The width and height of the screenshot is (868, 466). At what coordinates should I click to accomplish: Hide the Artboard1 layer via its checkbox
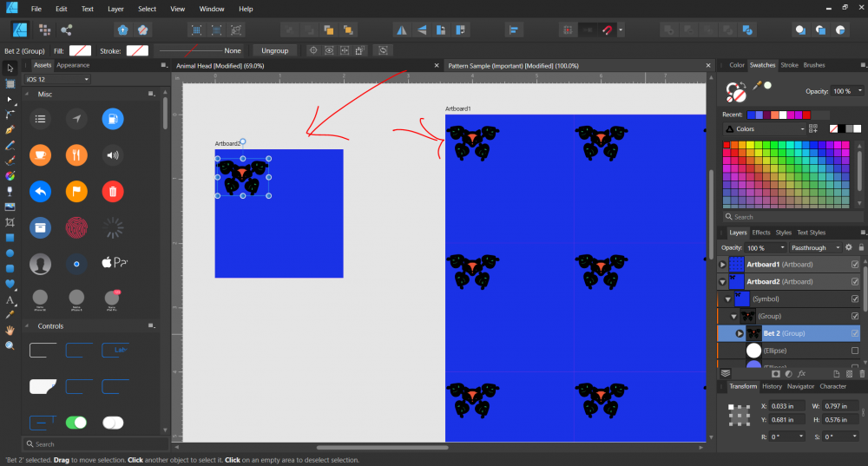point(855,265)
